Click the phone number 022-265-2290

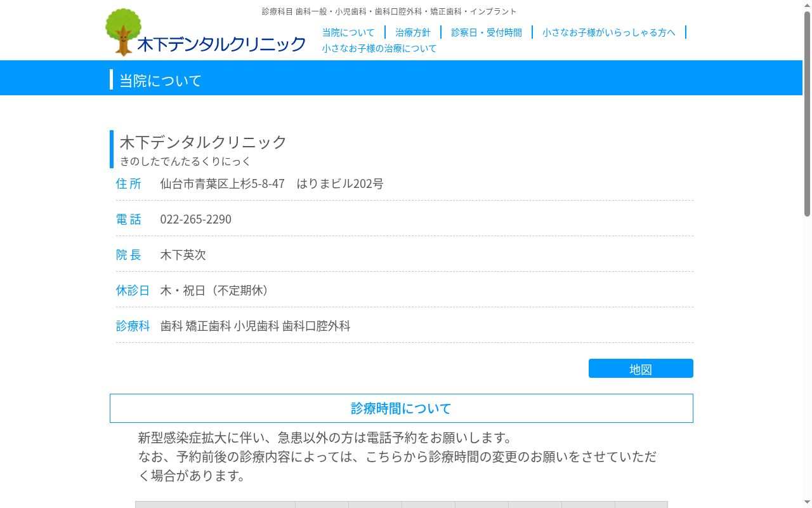click(x=195, y=219)
